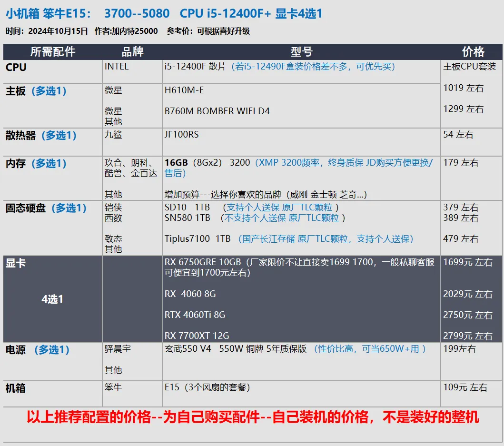Click the '所需配件' column header

pyautogui.click(x=53, y=52)
